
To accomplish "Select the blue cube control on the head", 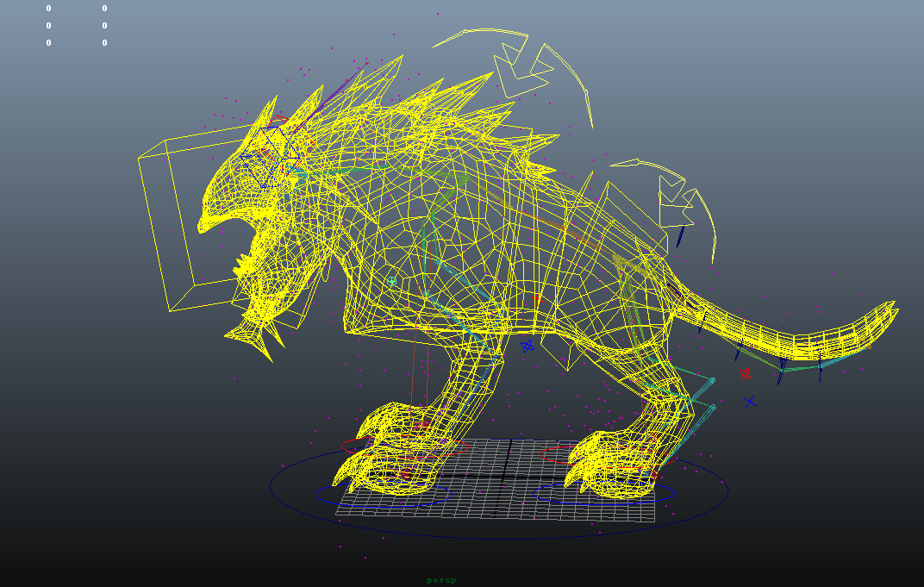I will tap(269, 158).
